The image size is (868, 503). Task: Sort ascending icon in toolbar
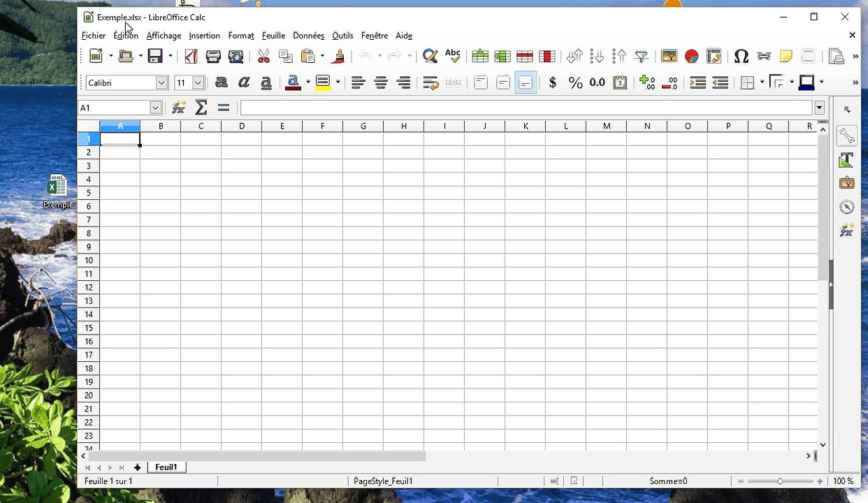pyautogui.click(x=597, y=57)
